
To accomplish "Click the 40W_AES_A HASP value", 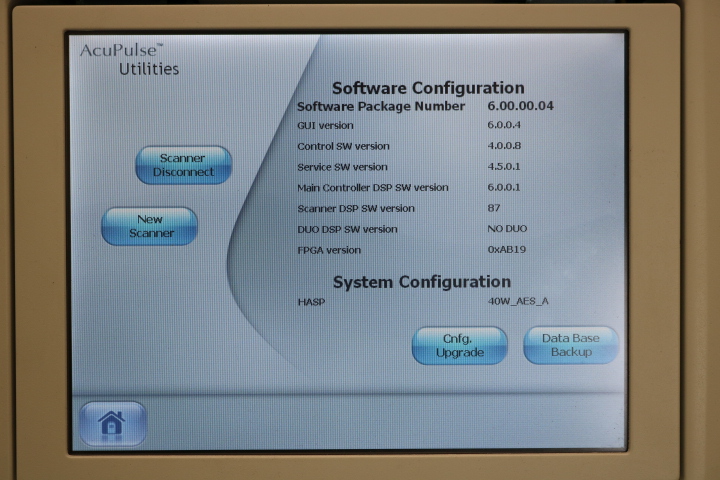I will [x=518, y=301].
